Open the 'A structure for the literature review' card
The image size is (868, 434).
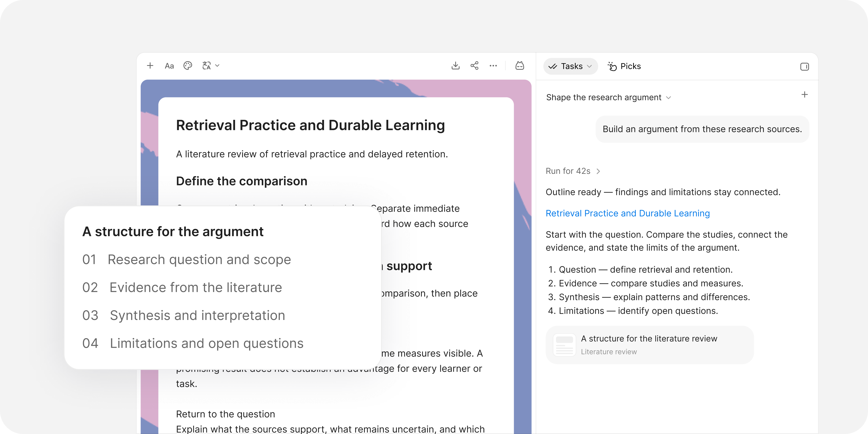pyautogui.click(x=649, y=345)
